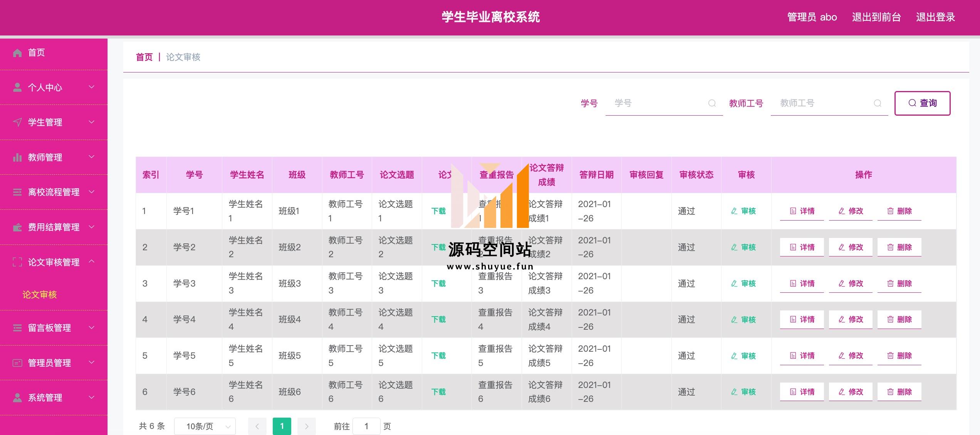This screenshot has width=980, height=435.
Task: Collapse the 论文审核管理 menu chevron
Action: (92, 261)
